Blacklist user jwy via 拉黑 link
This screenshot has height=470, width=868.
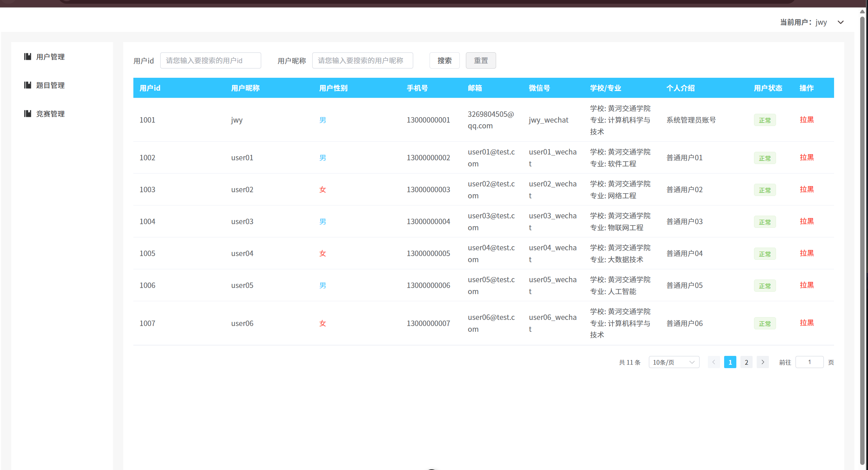click(806, 120)
